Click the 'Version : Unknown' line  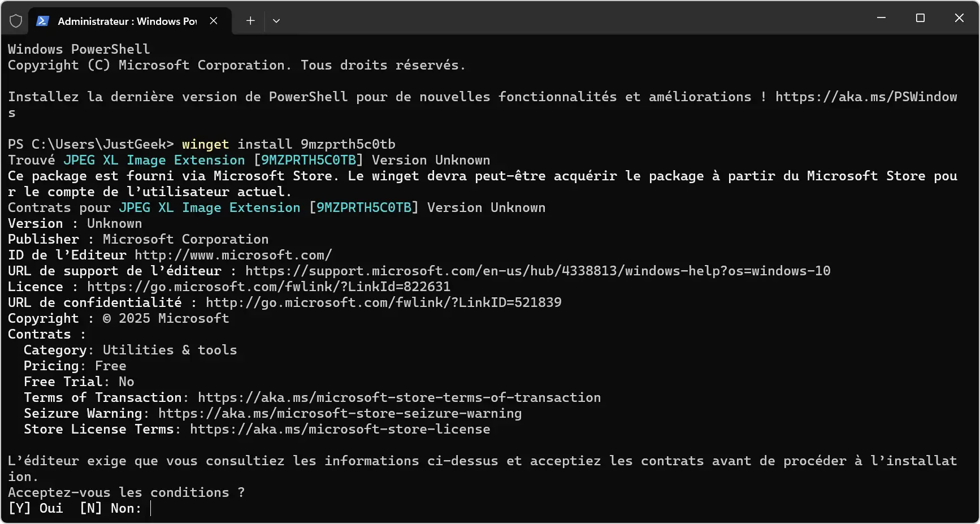coord(75,223)
